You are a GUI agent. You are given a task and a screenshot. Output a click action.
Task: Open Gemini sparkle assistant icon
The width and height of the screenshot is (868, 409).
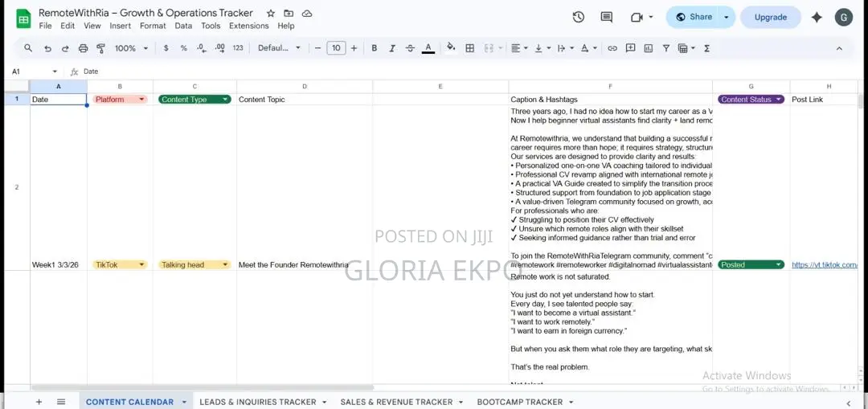(x=817, y=17)
